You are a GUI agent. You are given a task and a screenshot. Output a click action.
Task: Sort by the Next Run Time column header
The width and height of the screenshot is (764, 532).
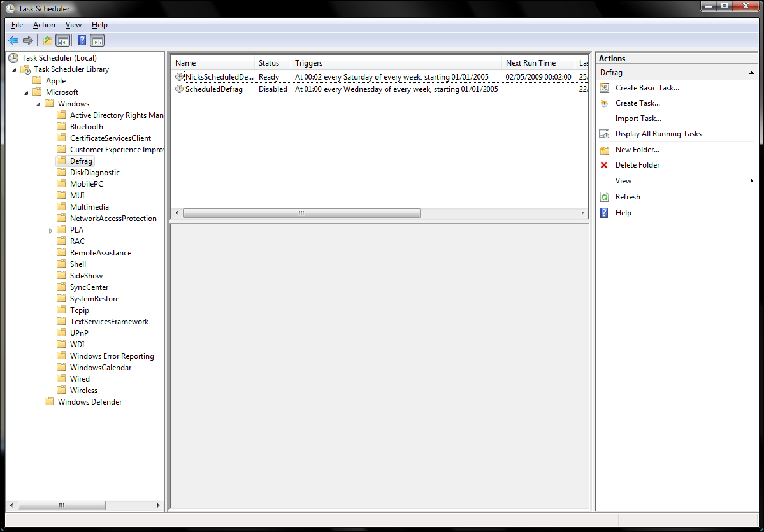pos(538,63)
